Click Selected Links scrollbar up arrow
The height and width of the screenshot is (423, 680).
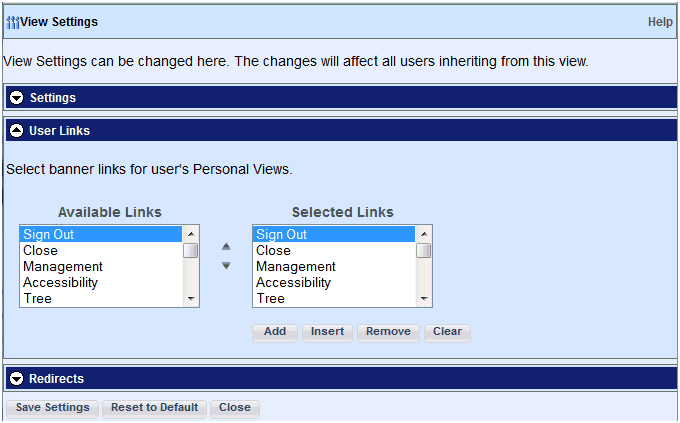(x=424, y=234)
